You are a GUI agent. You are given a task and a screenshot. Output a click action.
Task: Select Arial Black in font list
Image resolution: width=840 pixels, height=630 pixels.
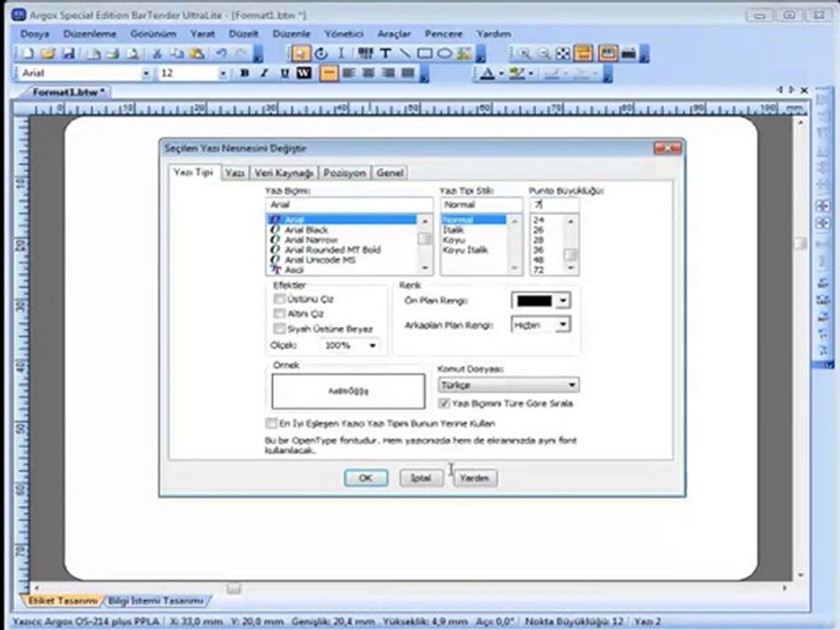[x=306, y=230]
